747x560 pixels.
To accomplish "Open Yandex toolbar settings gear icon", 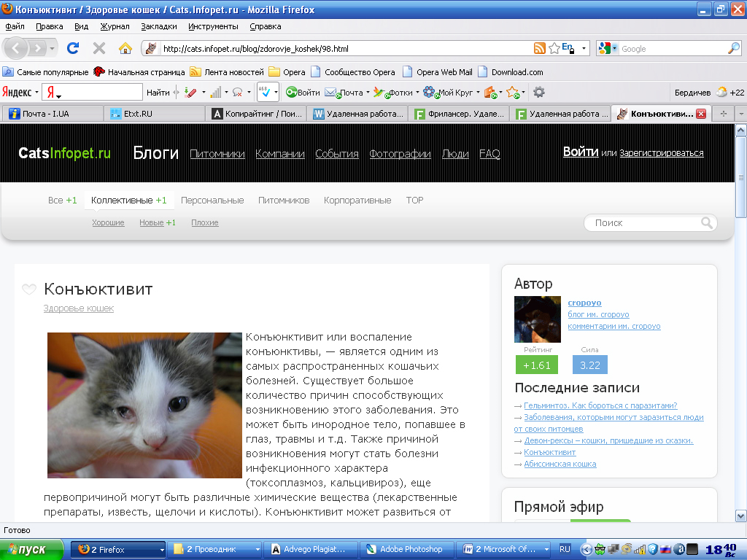I will (539, 92).
